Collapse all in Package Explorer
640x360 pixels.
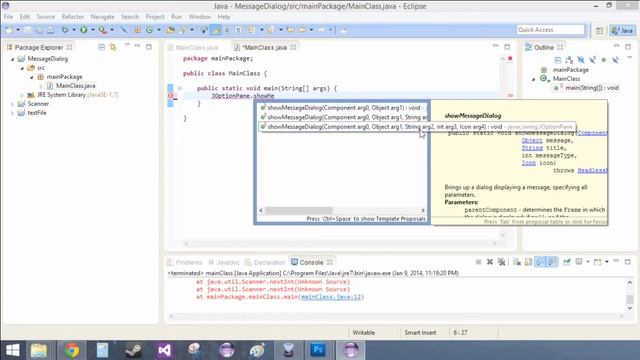pyautogui.click(x=102, y=47)
